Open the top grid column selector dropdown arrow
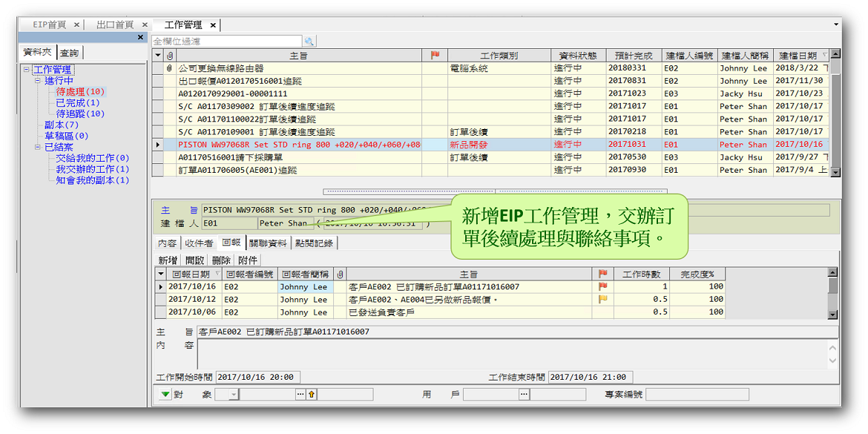The width and height of the screenshot is (868, 434). (157, 56)
